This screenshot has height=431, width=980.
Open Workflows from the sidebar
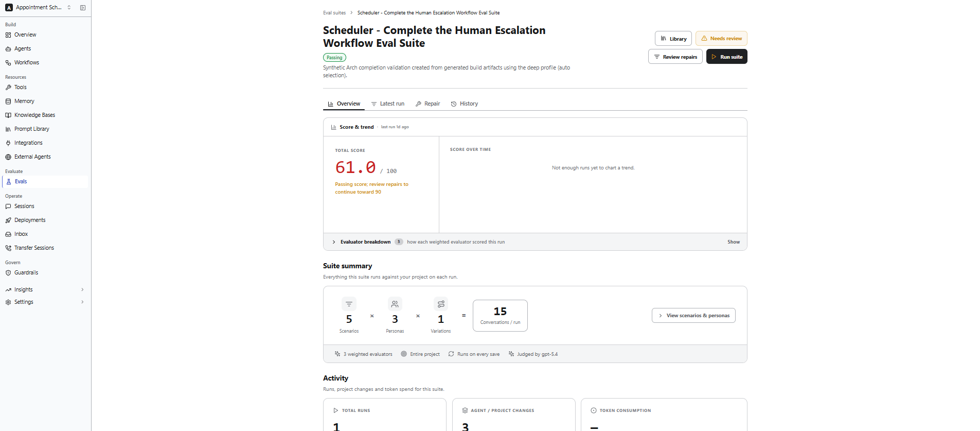(x=27, y=63)
